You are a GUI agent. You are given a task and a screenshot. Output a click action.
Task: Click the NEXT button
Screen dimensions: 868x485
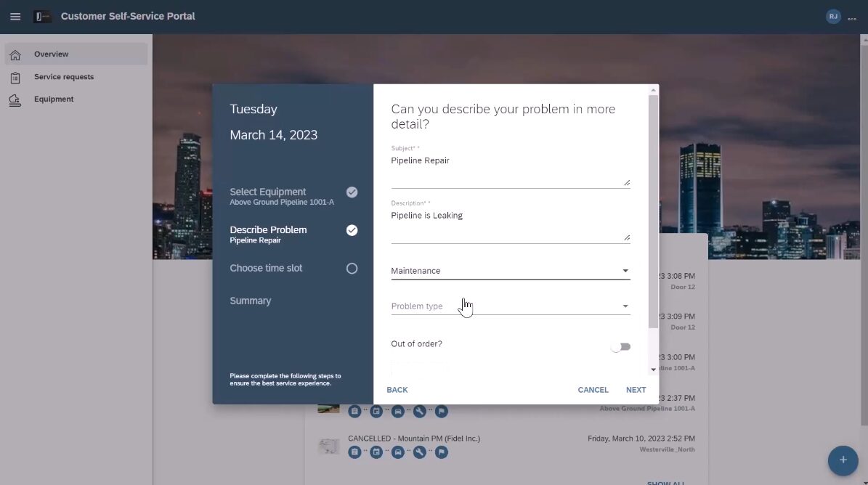[636, 390]
